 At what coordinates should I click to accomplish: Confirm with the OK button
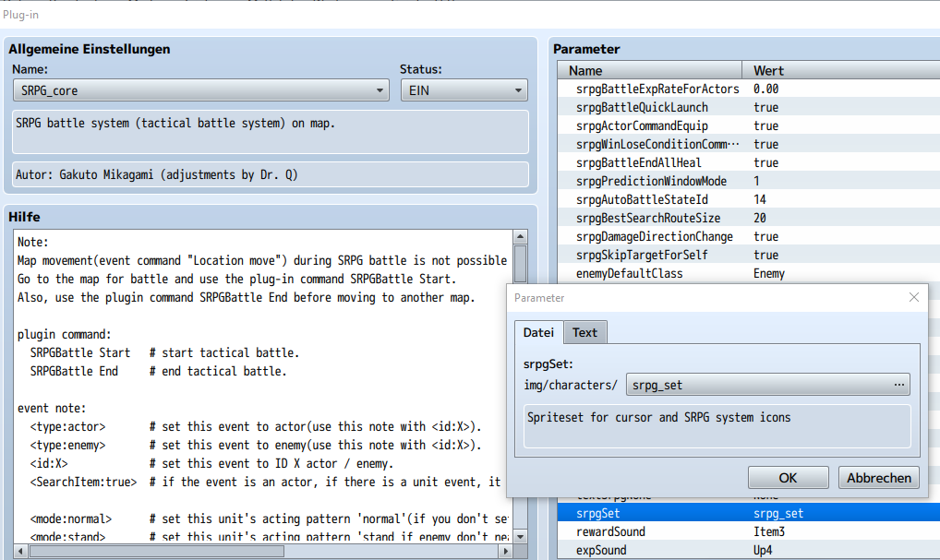pyautogui.click(x=788, y=478)
